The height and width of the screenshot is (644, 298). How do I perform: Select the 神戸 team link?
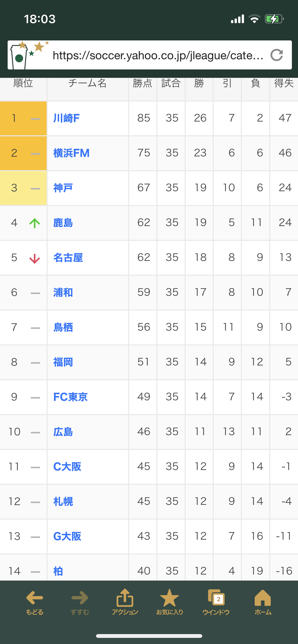(x=63, y=188)
